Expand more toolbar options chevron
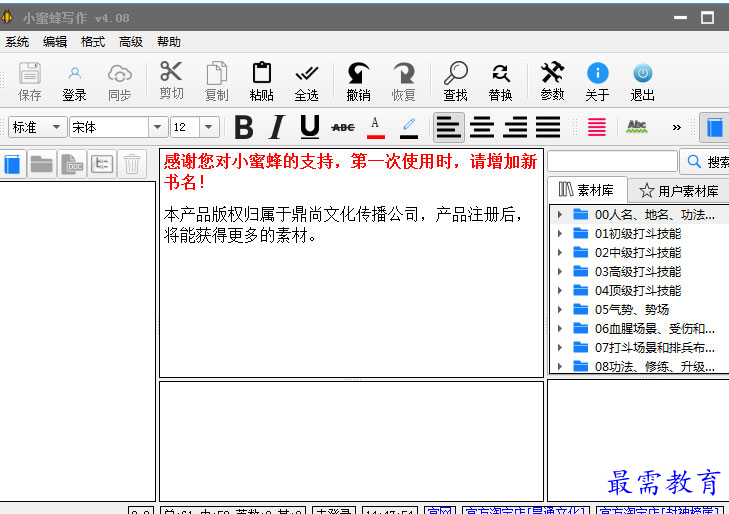 [x=676, y=127]
